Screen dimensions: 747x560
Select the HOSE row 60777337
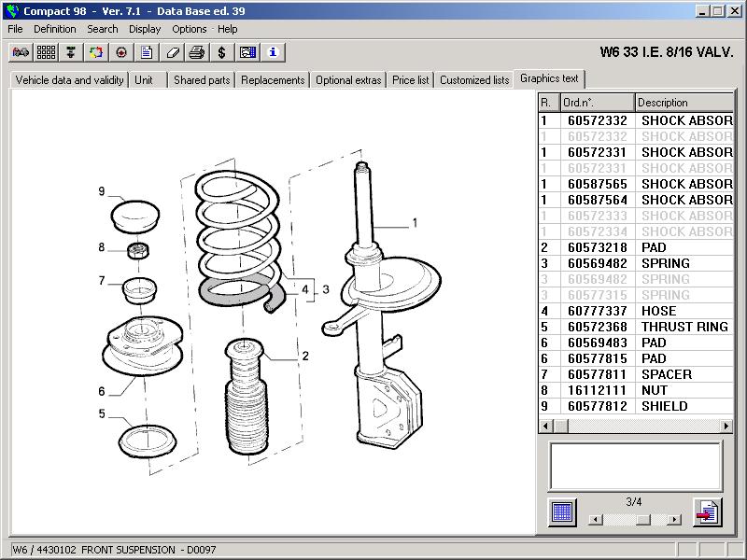coord(636,311)
